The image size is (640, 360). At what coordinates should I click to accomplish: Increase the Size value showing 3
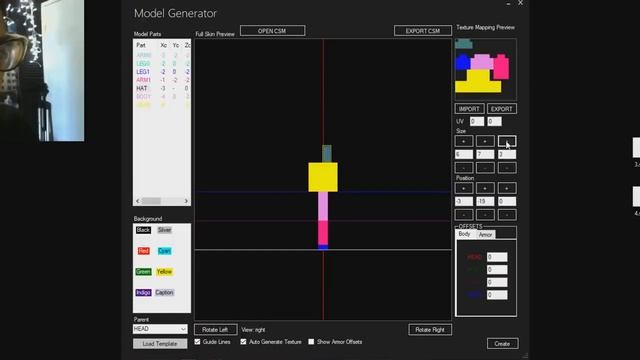pos(507,141)
